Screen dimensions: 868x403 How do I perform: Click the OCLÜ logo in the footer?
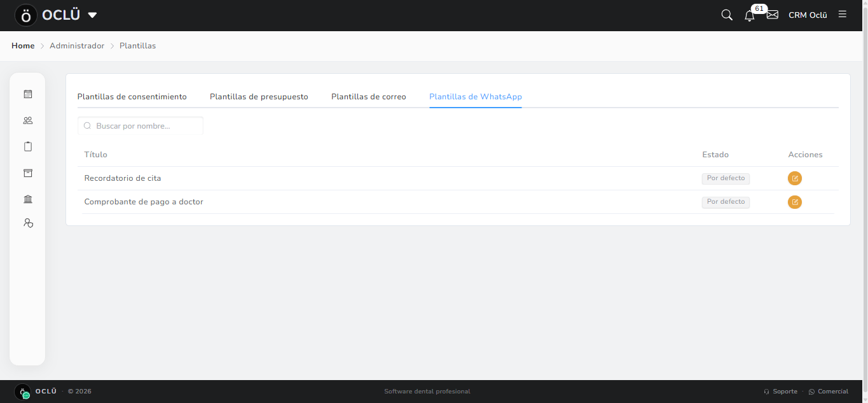click(x=23, y=392)
